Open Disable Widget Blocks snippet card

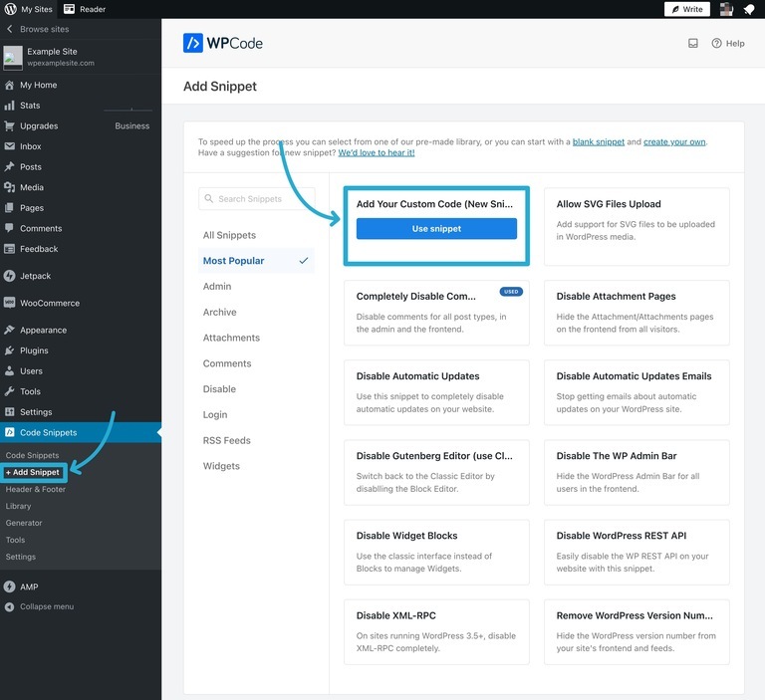[x=436, y=553]
